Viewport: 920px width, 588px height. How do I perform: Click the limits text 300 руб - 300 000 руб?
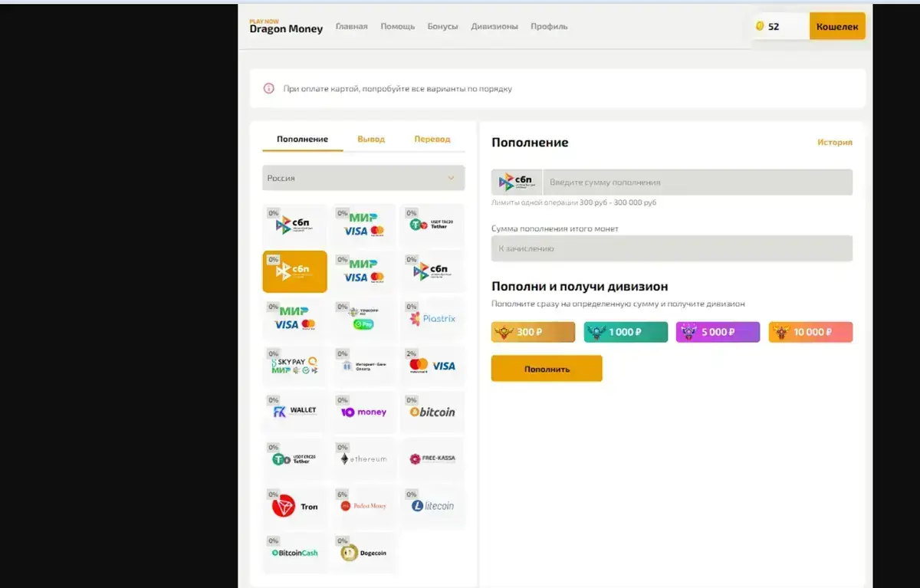point(618,203)
